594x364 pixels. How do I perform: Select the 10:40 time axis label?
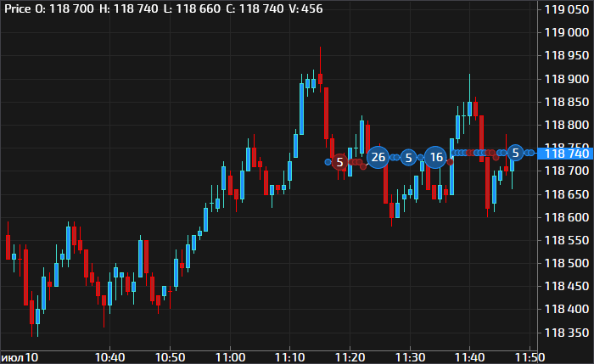click(110, 356)
